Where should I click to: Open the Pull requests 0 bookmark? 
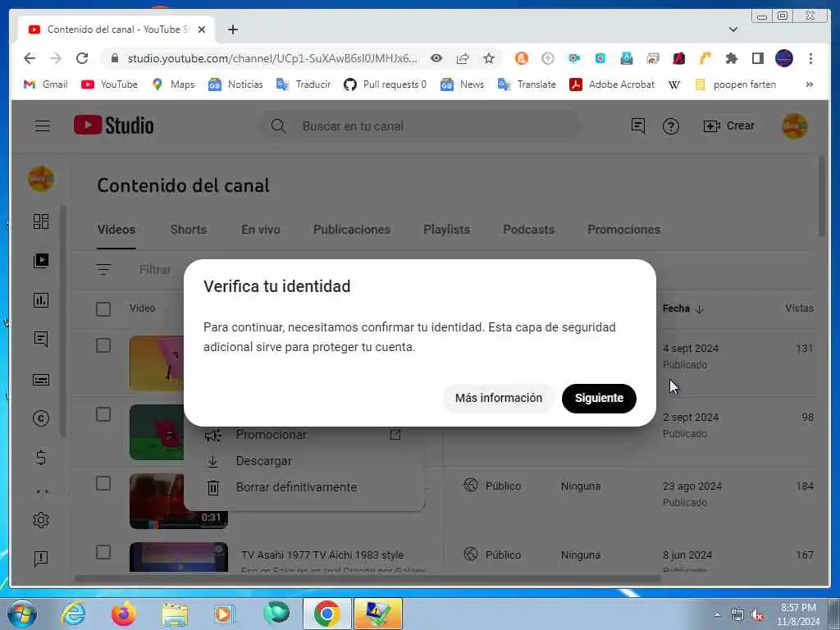(x=386, y=84)
